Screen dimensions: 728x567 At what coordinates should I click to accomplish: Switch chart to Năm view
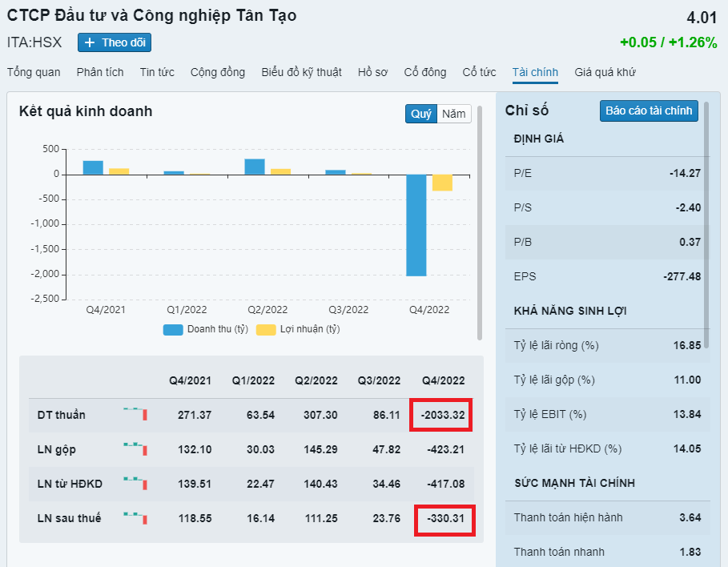pos(453,114)
